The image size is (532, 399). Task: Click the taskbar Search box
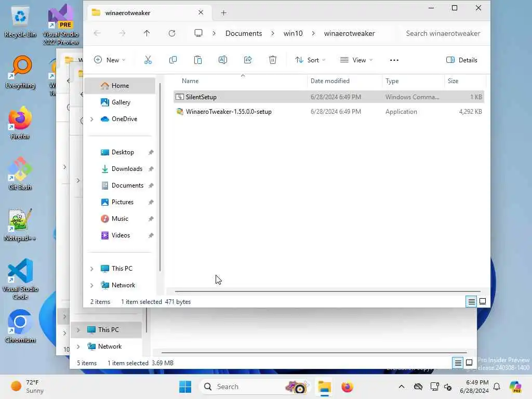[255, 387]
